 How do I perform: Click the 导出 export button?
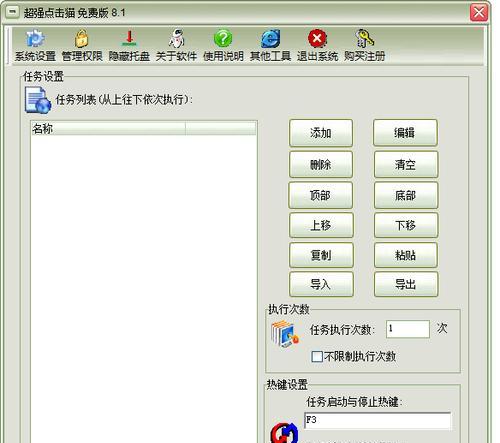click(x=406, y=284)
